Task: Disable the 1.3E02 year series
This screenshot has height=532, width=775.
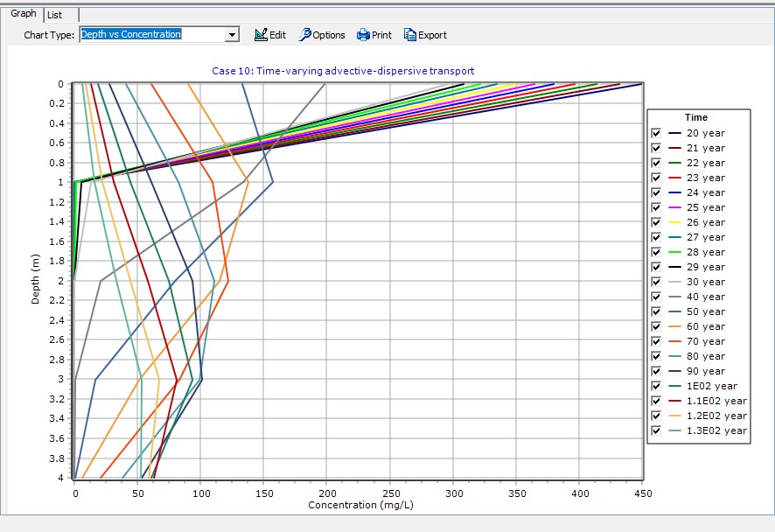Action: click(656, 430)
